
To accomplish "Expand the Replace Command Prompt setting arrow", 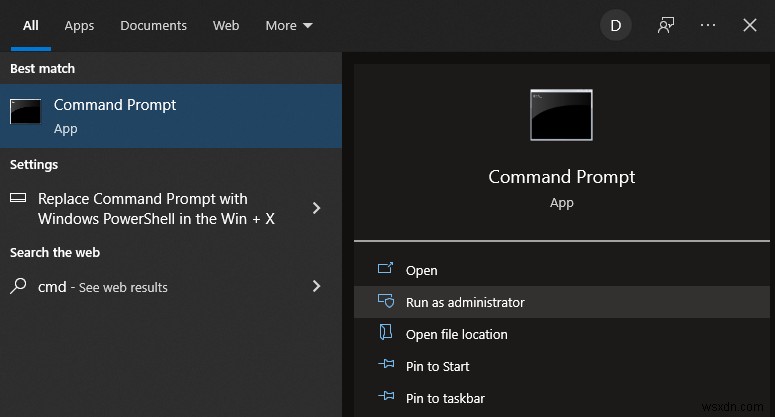I will coord(316,208).
